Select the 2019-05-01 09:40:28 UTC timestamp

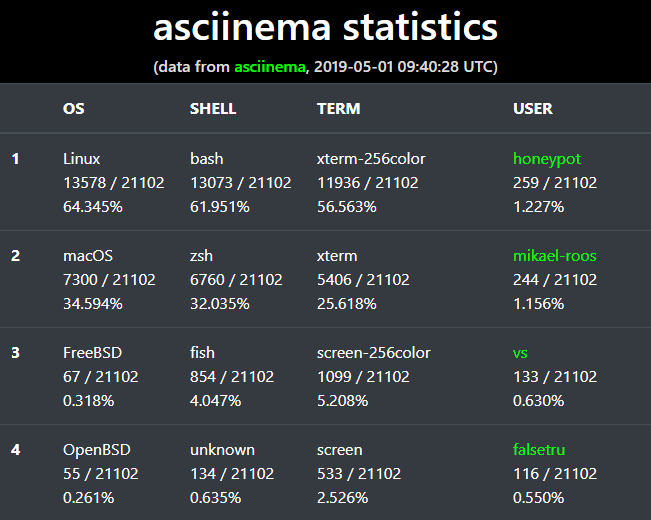(x=403, y=67)
